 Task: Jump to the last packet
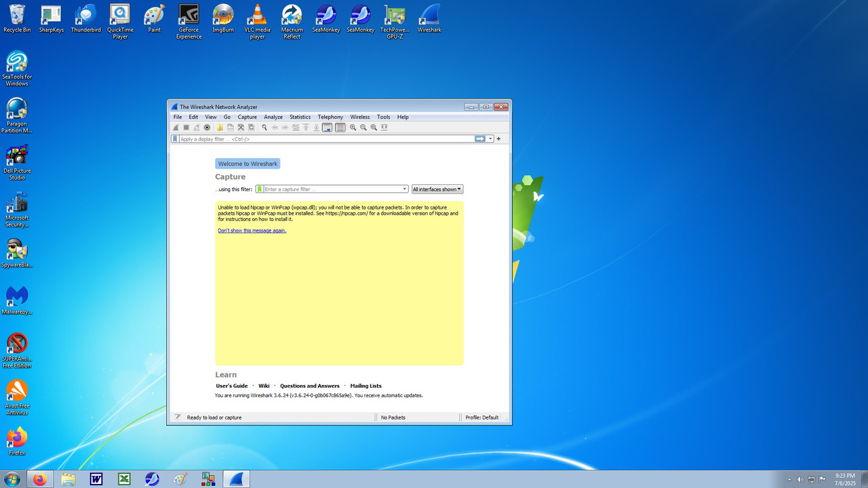(x=316, y=127)
